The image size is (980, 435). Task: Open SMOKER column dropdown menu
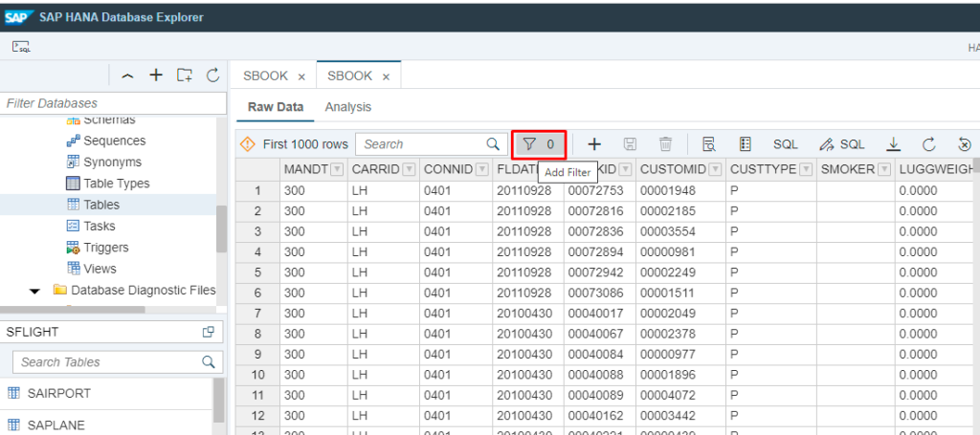pyautogui.click(x=883, y=169)
